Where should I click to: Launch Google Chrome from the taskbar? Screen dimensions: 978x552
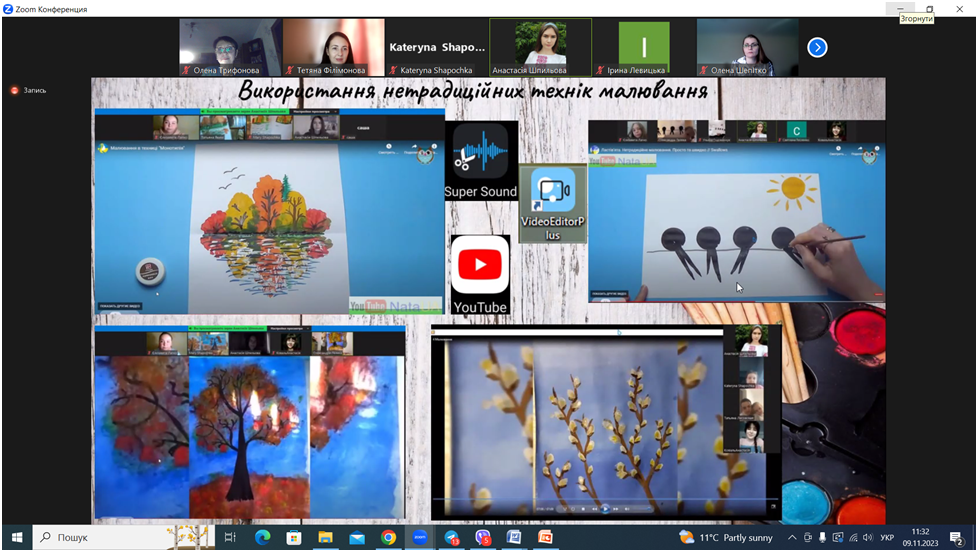point(388,538)
